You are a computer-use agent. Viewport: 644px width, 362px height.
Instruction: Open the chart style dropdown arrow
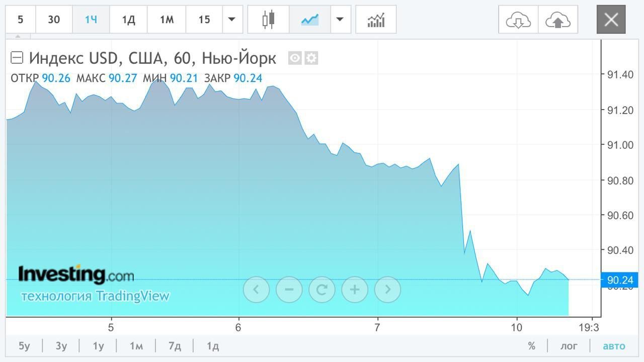click(340, 20)
